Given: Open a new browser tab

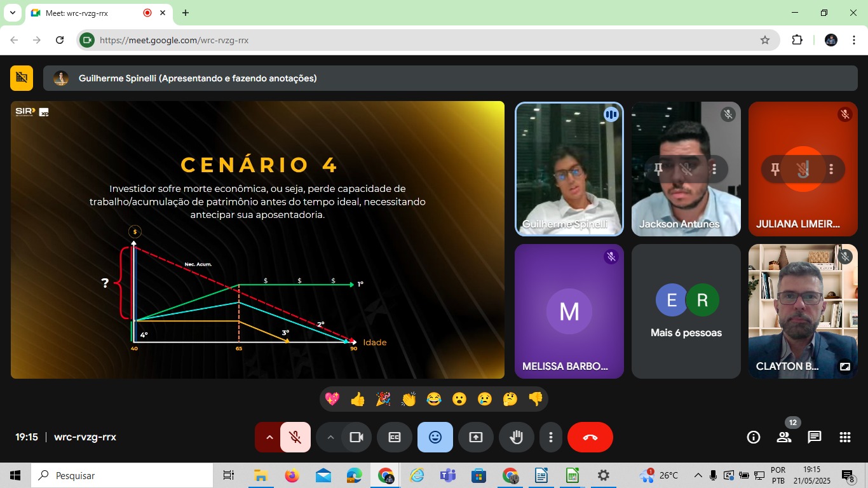Looking at the screenshot, I should (186, 13).
